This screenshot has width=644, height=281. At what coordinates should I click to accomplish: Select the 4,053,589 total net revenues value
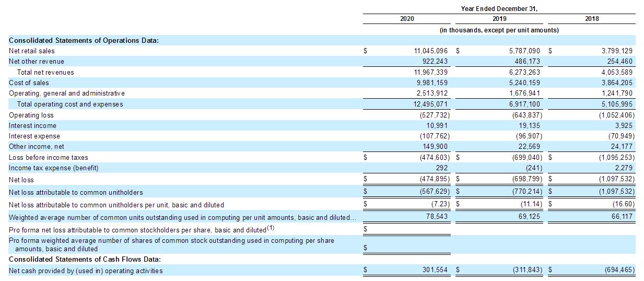pyautogui.click(x=617, y=73)
